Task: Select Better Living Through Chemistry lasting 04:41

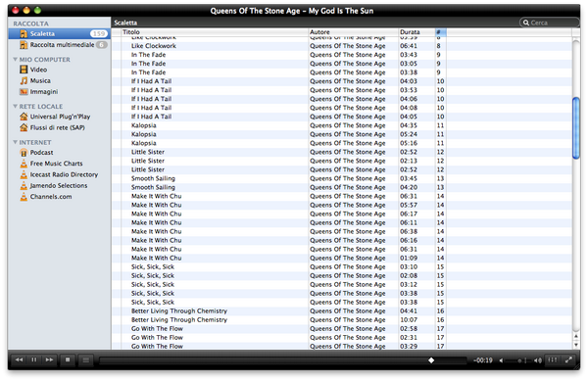Action: [342, 311]
